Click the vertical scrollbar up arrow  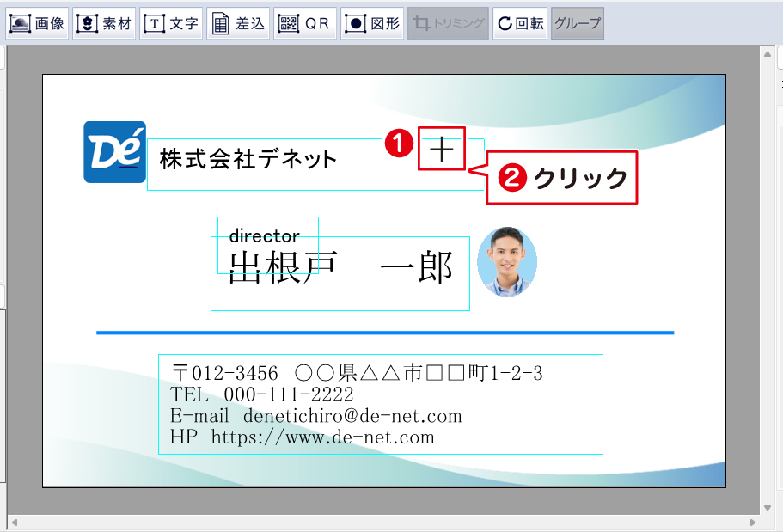click(x=768, y=53)
